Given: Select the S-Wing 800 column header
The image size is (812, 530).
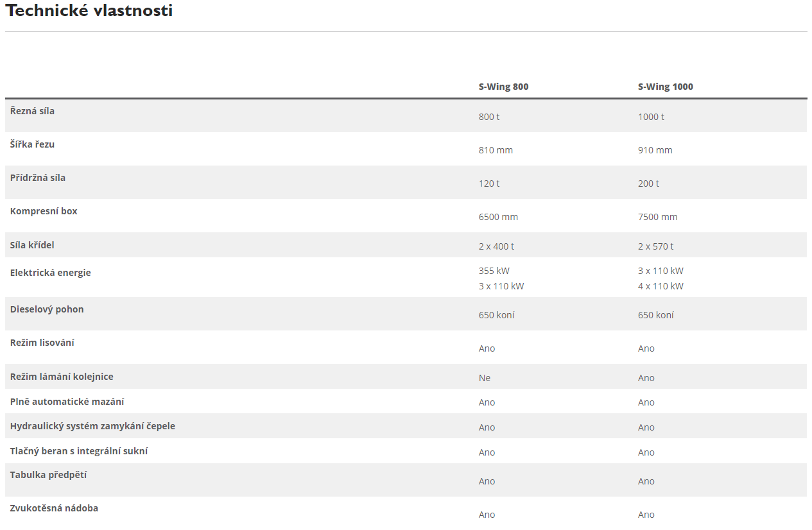Looking at the screenshot, I should pos(503,87).
